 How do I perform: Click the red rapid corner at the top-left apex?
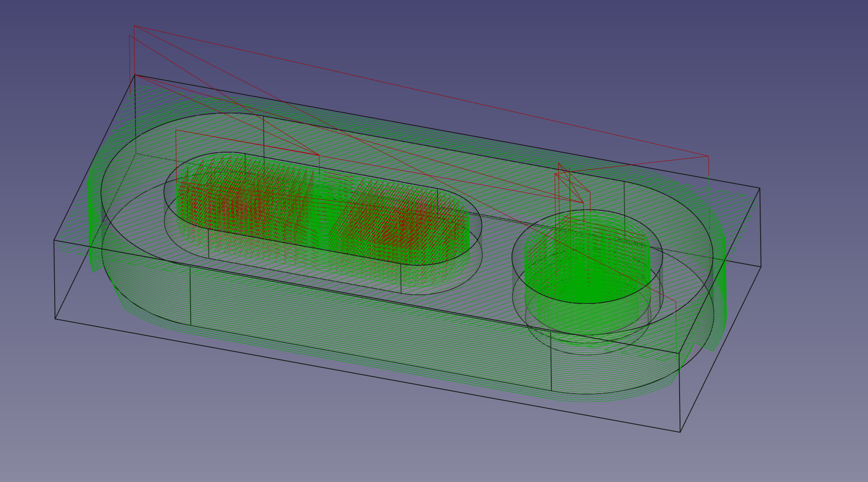point(134,26)
